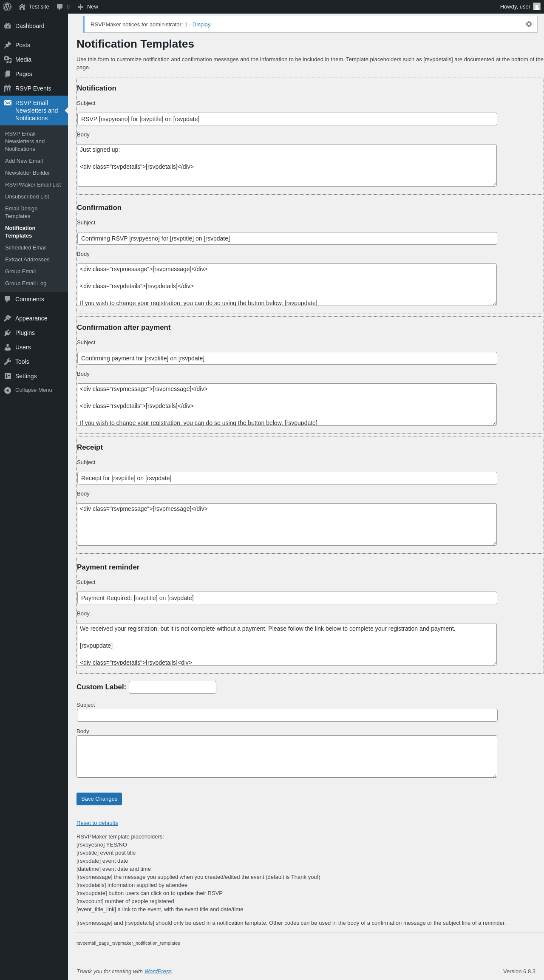Open the Scheduled Email submenu item
Image resolution: width=544 pixels, height=980 pixels.
pyautogui.click(x=25, y=248)
